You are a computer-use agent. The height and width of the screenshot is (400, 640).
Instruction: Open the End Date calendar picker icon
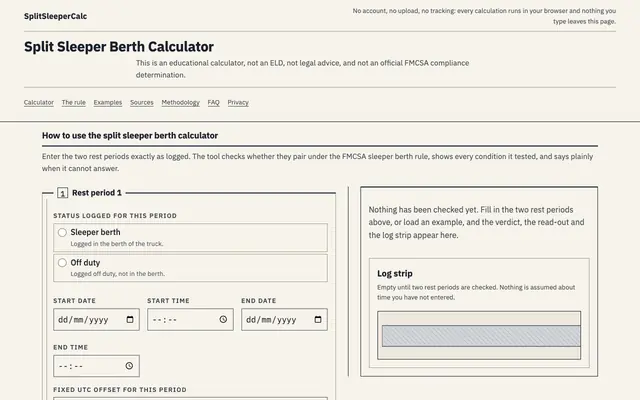(x=318, y=319)
